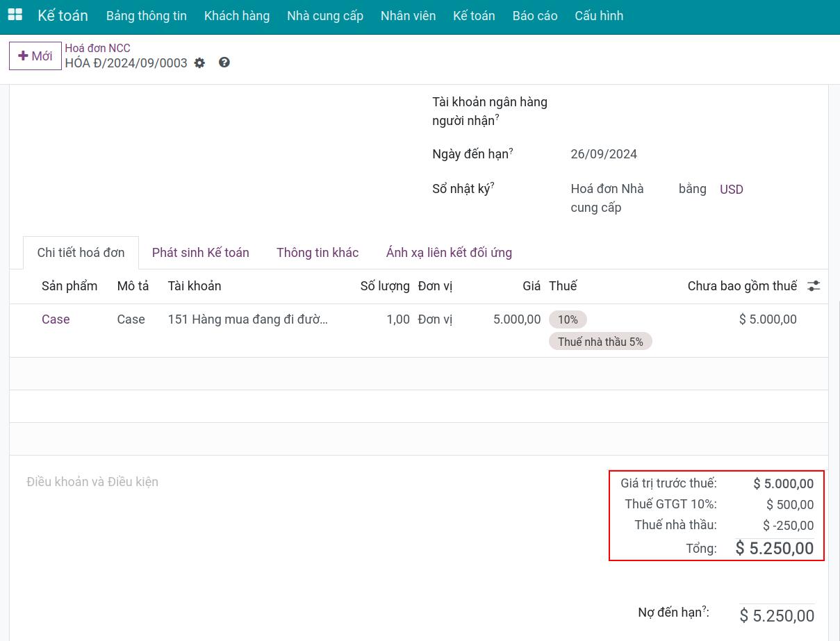Viewport: 840px width, 641px height.
Task: Open Kế toán menu next to Nhân viên
Action: pyautogui.click(x=474, y=16)
